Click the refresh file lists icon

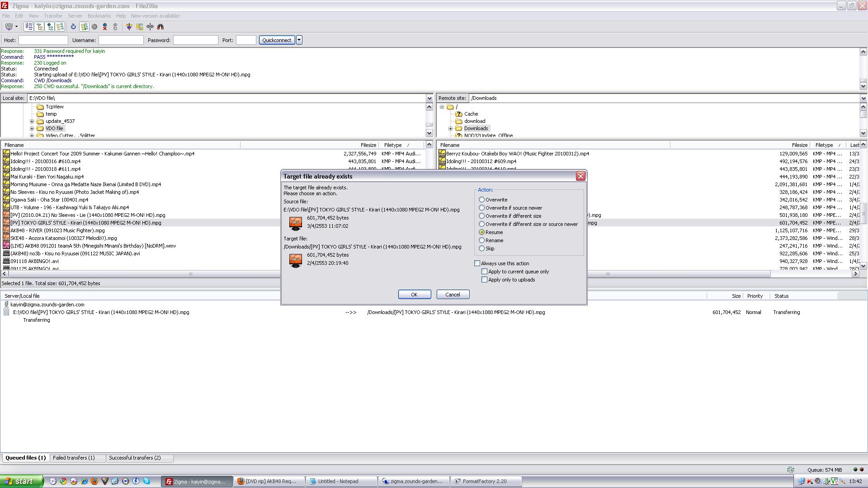73,27
